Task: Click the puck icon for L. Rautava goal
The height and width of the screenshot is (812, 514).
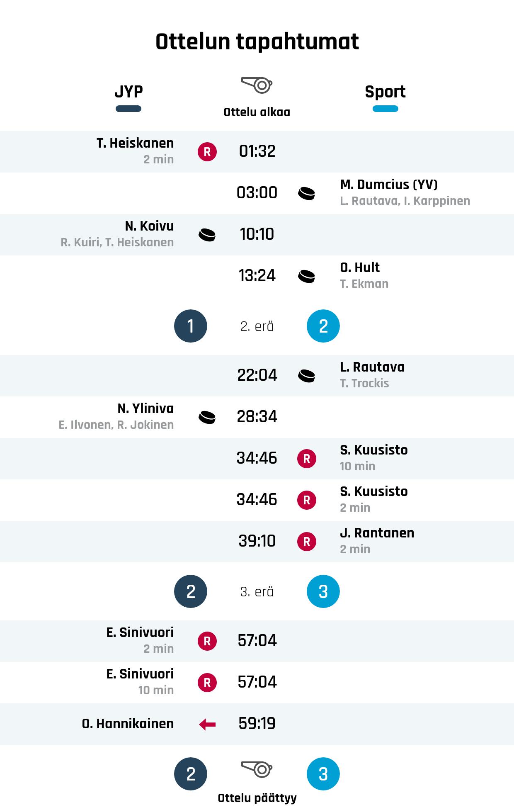Action: (307, 376)
